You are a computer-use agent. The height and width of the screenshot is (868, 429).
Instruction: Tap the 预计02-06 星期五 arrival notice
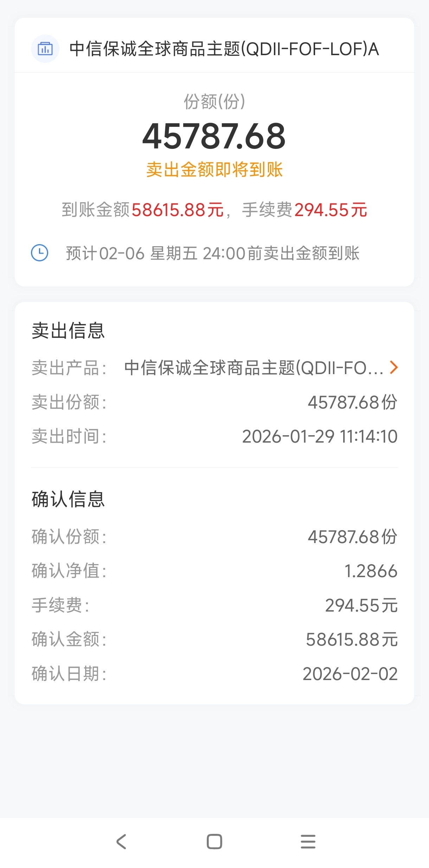[212, 253]
